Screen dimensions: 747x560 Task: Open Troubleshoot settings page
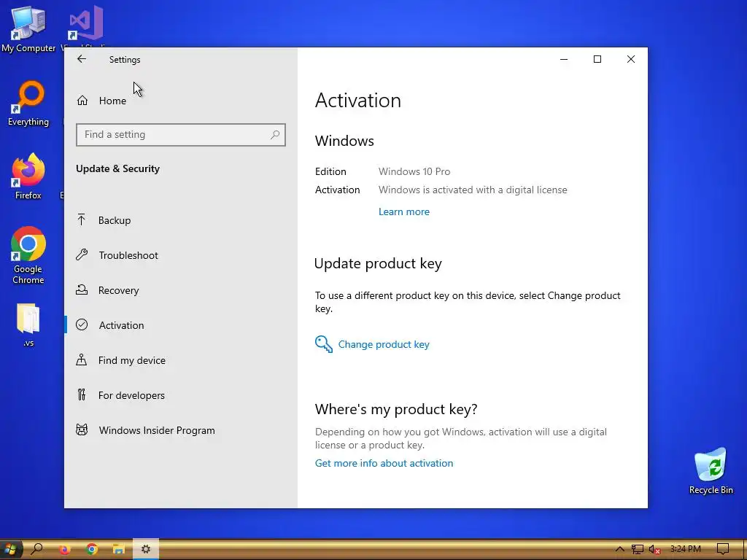coord(128,255)
